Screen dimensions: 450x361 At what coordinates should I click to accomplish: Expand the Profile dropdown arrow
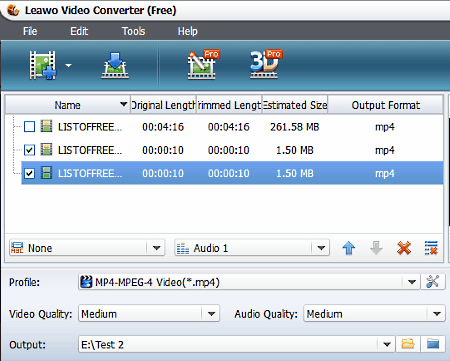click(412, 282)
